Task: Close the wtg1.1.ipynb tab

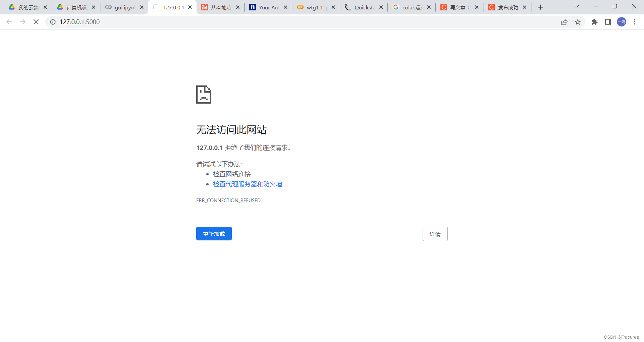Action: point(333,7)
